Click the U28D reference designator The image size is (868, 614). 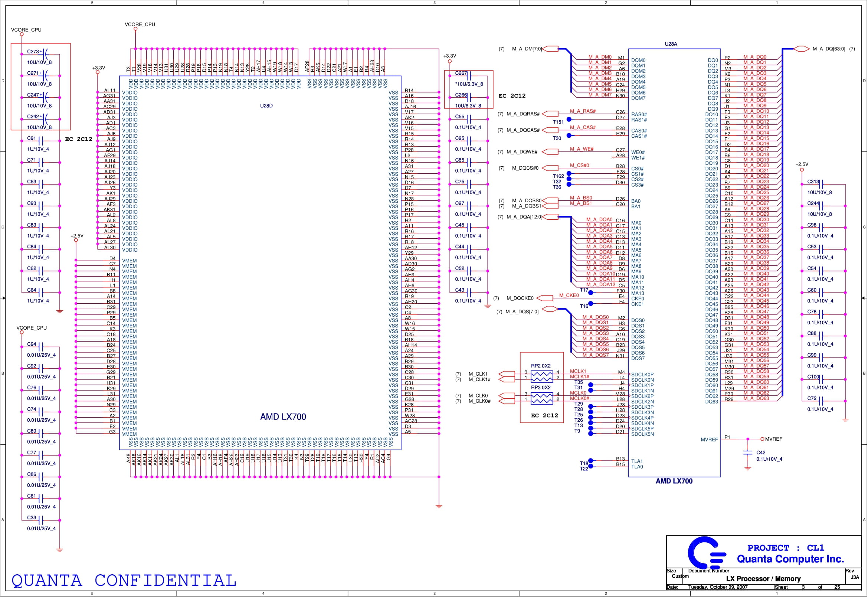pyautogui.click(x=266, y=106)
